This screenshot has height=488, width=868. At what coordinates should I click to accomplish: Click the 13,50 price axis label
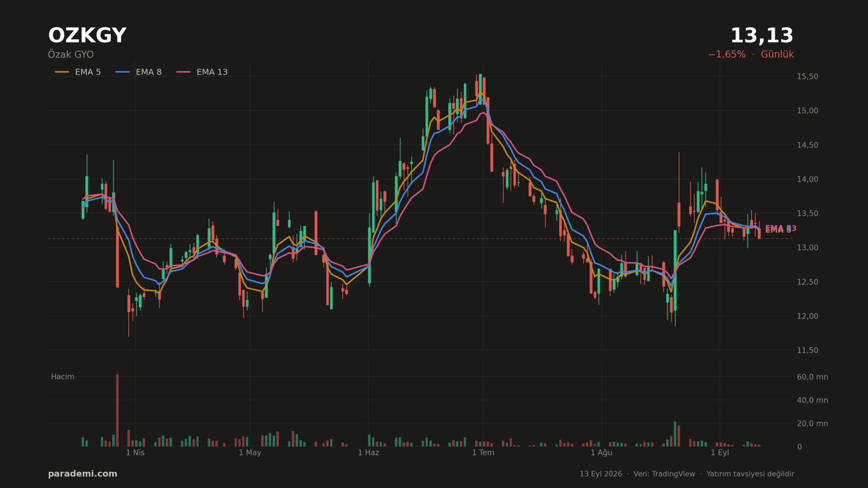point(807,213)
